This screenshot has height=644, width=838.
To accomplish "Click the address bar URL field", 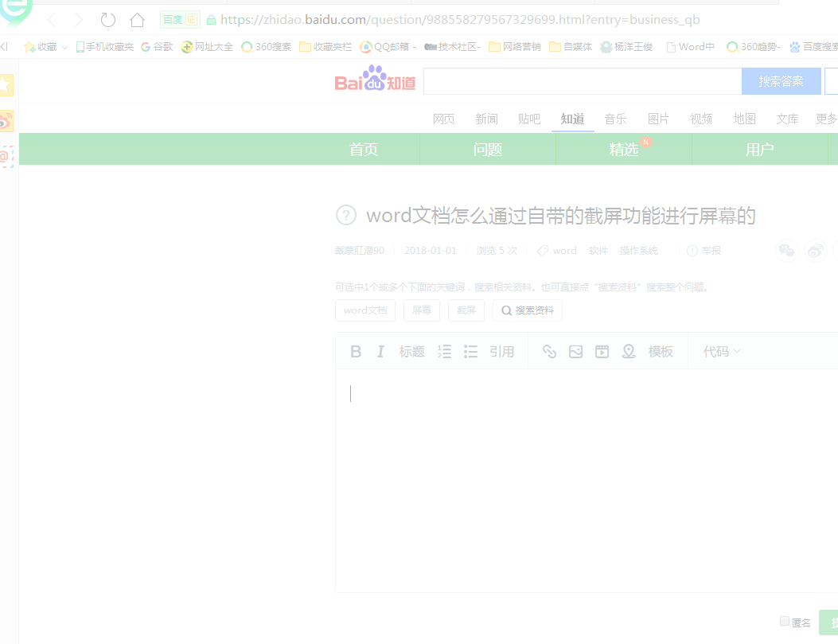I will coord(460,20).
